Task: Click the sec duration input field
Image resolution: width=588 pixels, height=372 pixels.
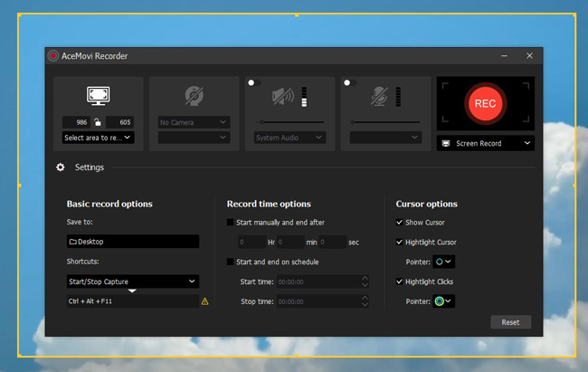Action: pos(333,243)
